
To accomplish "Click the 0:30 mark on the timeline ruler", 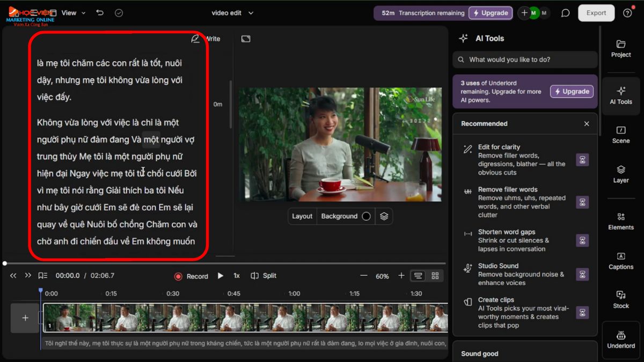I will [173, 294].
